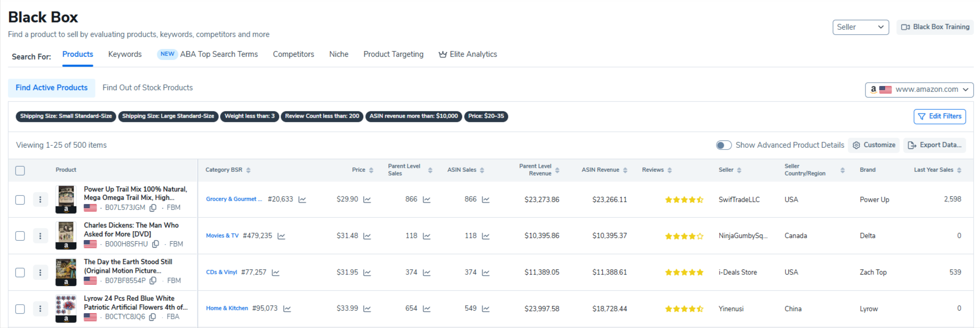The width and height of the screenshot is (980, 328).
Task: Check the select-all checkbox in table header
Action: point(20,170)
